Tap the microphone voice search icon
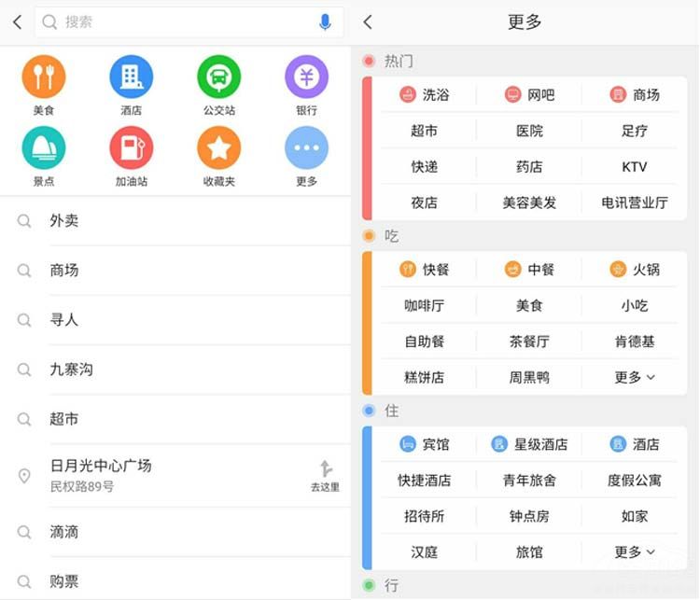The image size is (700, 600). click(325, 22)
